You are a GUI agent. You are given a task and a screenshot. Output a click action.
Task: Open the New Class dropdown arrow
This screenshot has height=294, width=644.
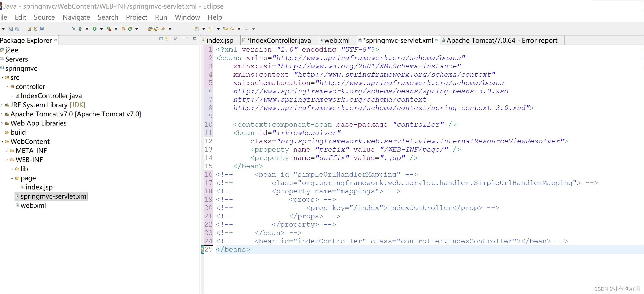(137, 29)
